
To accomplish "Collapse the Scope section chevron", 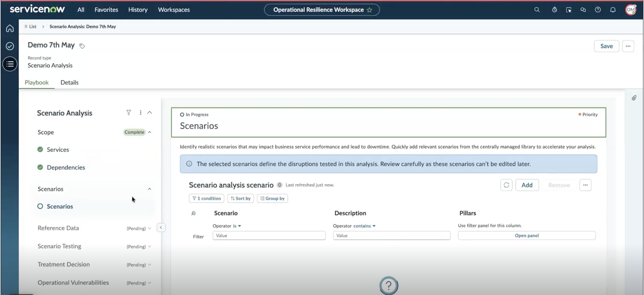I will [x=150, y=132].
